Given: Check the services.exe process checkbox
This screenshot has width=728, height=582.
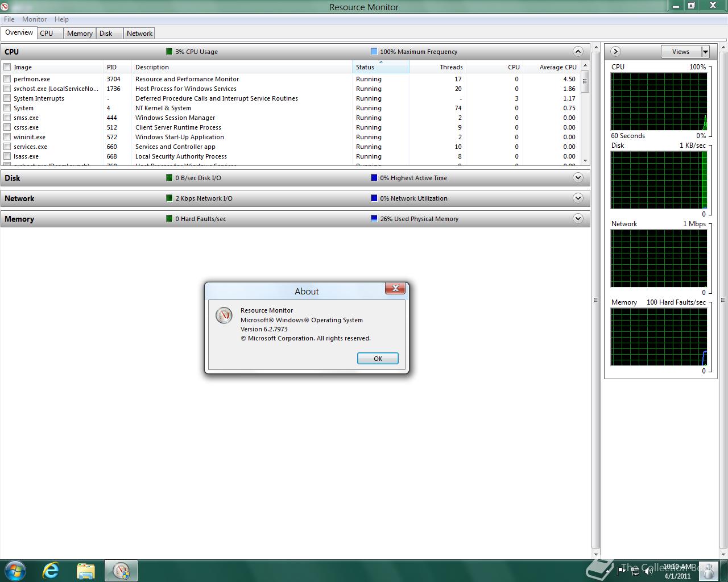Looking at the screenshot, I should 7,147.
